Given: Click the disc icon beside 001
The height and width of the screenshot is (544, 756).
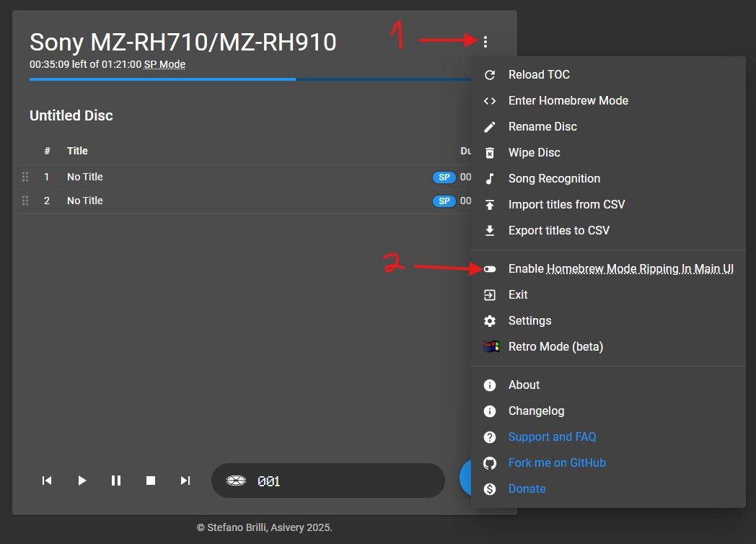Looking at the screenshot, I should [236, 481].
